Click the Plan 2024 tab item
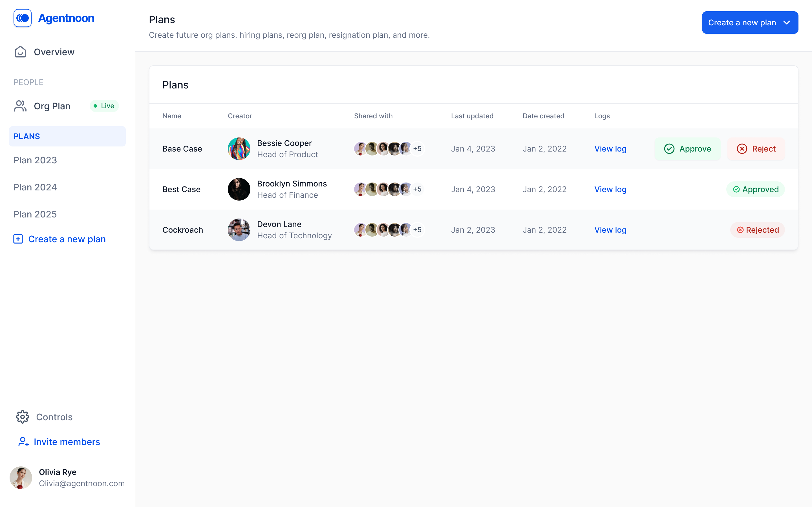 pos(35,187)
